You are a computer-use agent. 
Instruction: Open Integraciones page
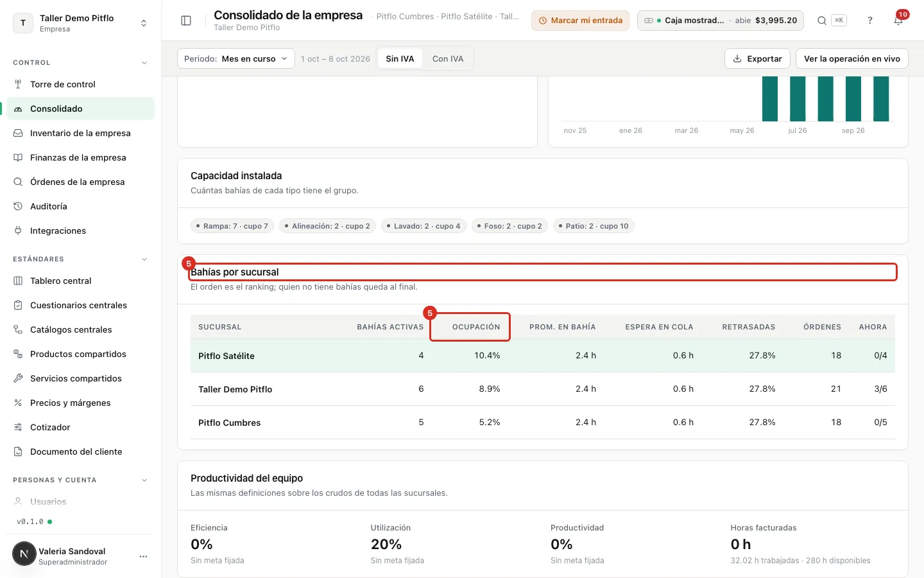[x=81, y=231]
